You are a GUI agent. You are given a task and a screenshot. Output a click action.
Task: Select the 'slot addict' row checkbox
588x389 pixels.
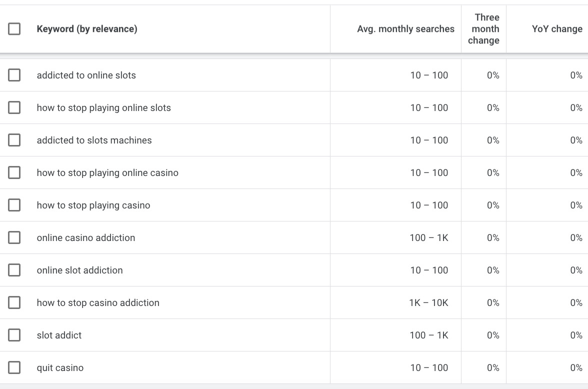(x=14, y=335)
